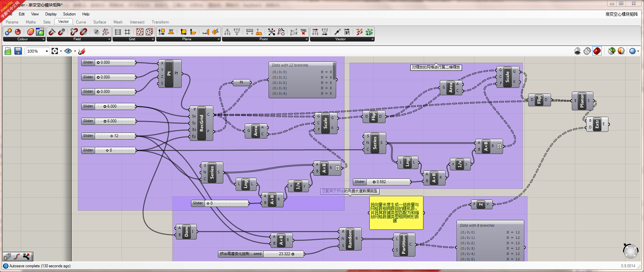The image size is (644, 272).
Task: Select the Dom component
Action: [x=186, y=231]
